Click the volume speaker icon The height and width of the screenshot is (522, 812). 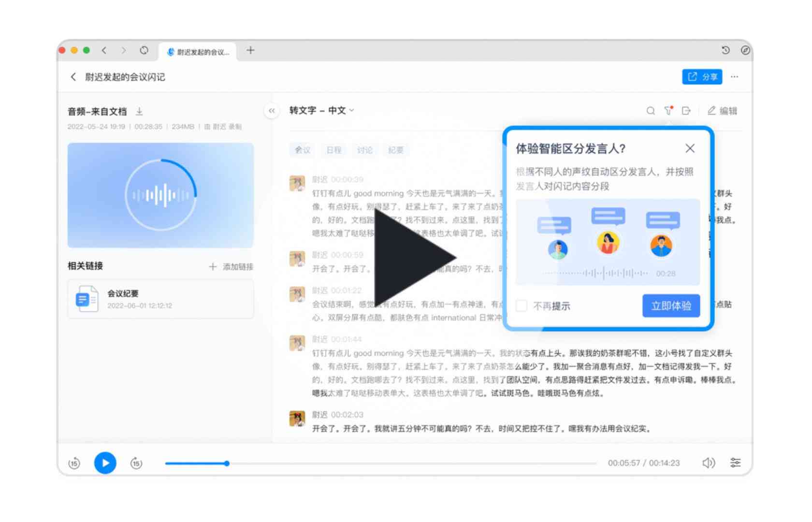click(x=708, y=463)
